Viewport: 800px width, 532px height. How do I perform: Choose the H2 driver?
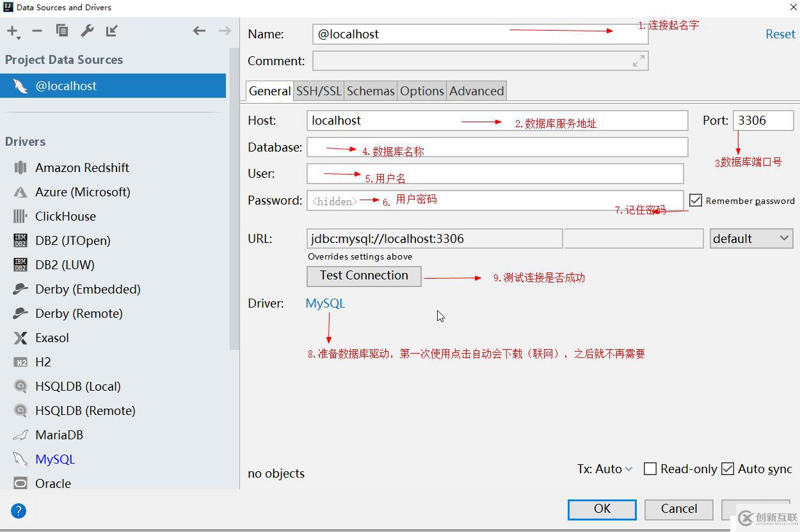(43, 362)
